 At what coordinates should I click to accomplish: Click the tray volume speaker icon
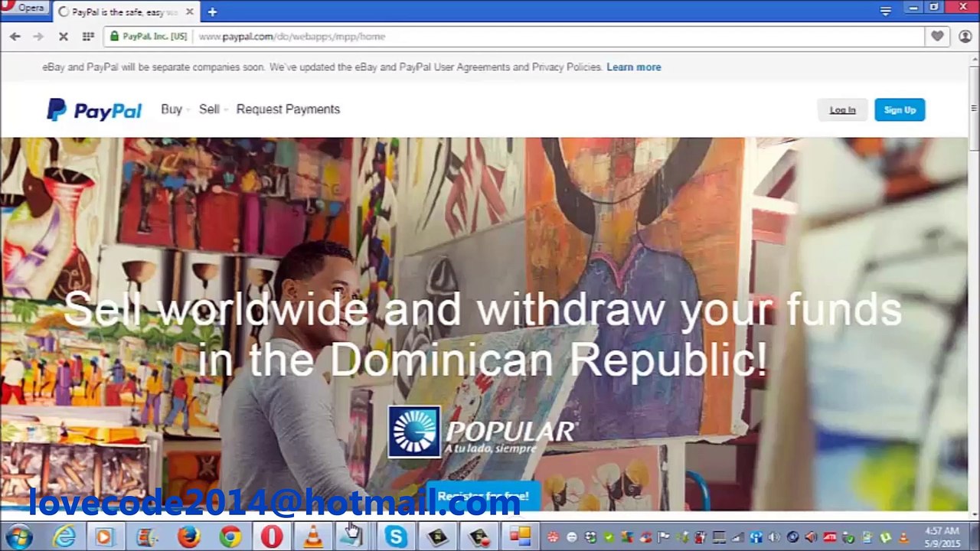coord(774,537)
